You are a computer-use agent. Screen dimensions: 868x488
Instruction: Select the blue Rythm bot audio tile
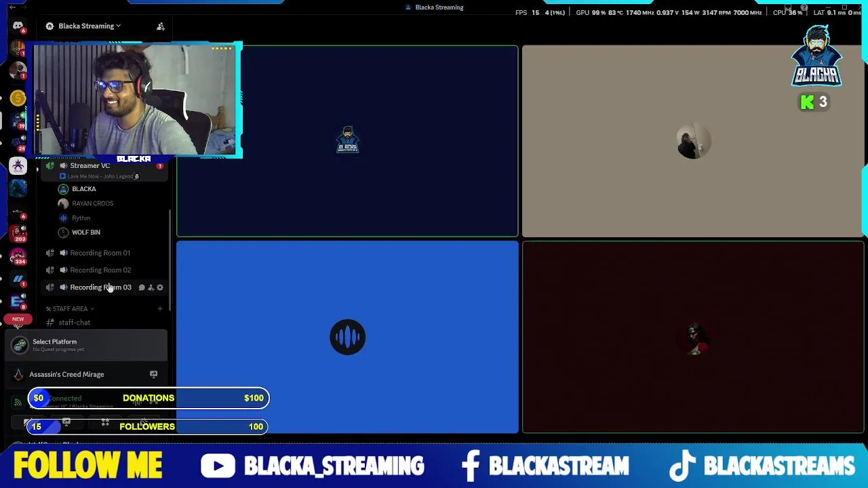(347, 337)
